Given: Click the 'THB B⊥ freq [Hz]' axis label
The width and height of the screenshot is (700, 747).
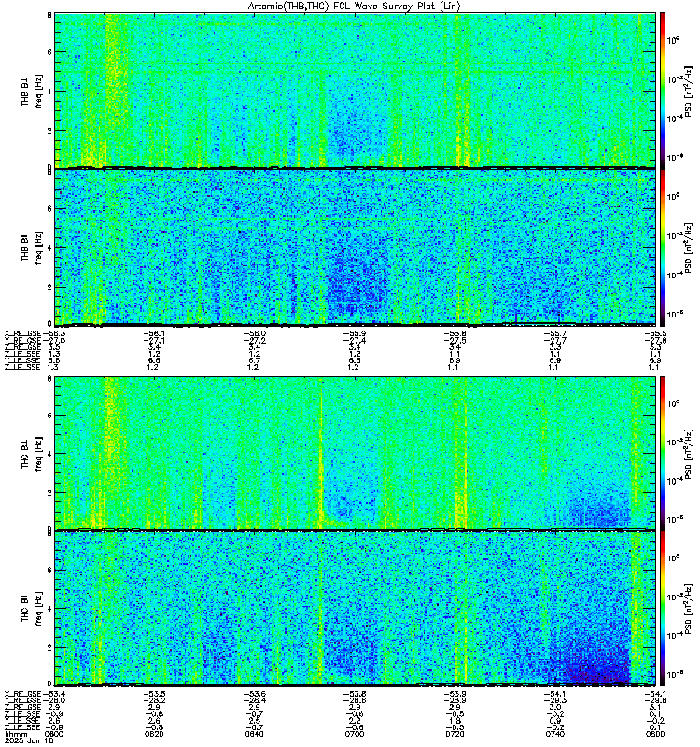Looking at the screenshot, I should (x=32, y=91).
